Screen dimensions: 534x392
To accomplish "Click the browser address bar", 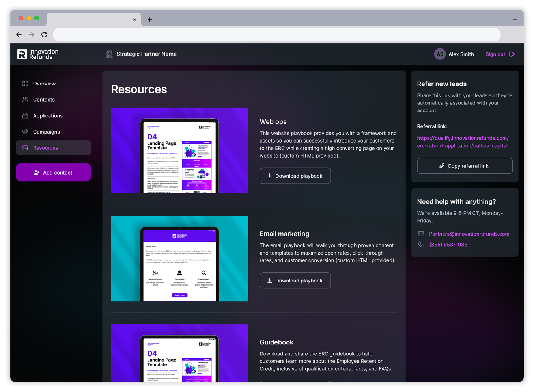I will (x=276, y=35).
